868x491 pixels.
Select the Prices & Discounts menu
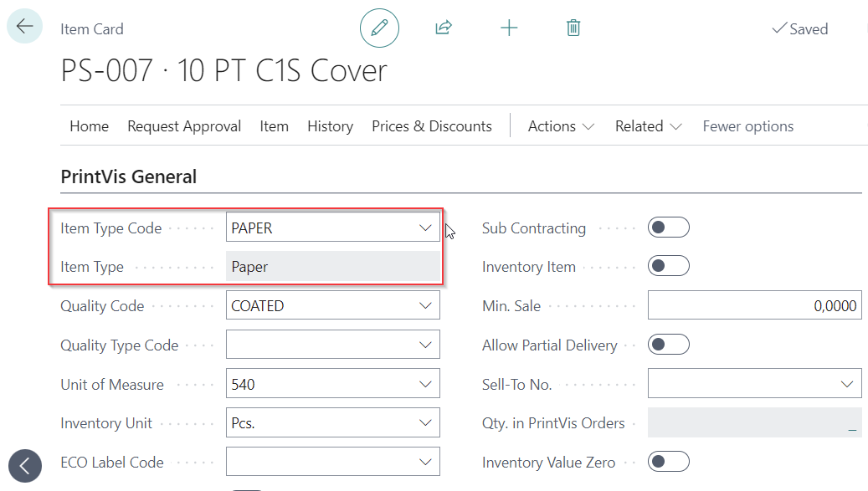click(432, 125)
